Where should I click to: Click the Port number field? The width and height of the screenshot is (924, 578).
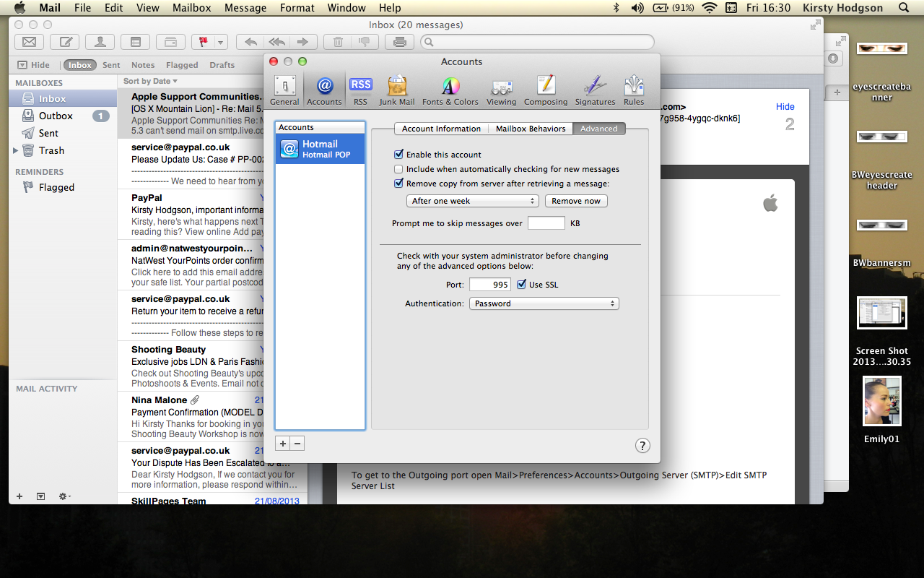[x=490, y=285]
